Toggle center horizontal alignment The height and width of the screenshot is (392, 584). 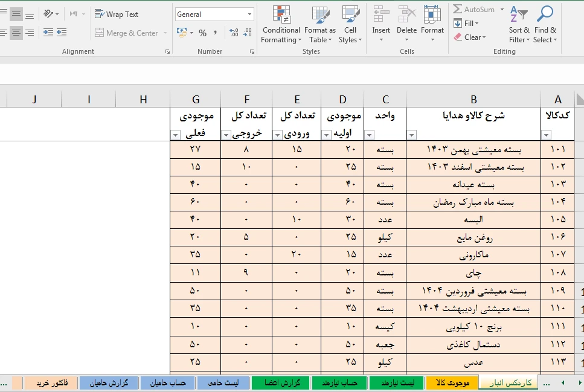tap(16, 33)
